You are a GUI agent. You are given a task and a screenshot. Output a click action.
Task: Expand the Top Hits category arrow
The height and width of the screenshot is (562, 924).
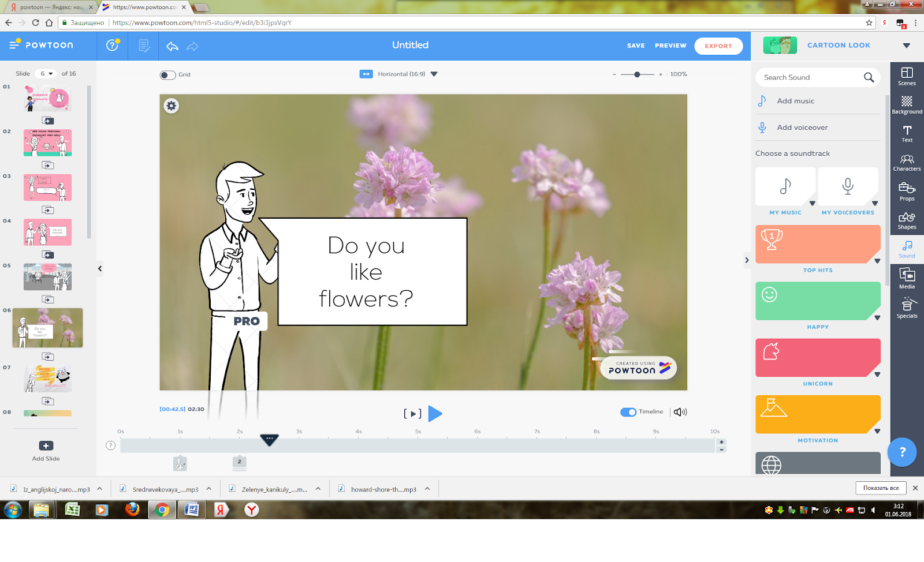[877, 261]
